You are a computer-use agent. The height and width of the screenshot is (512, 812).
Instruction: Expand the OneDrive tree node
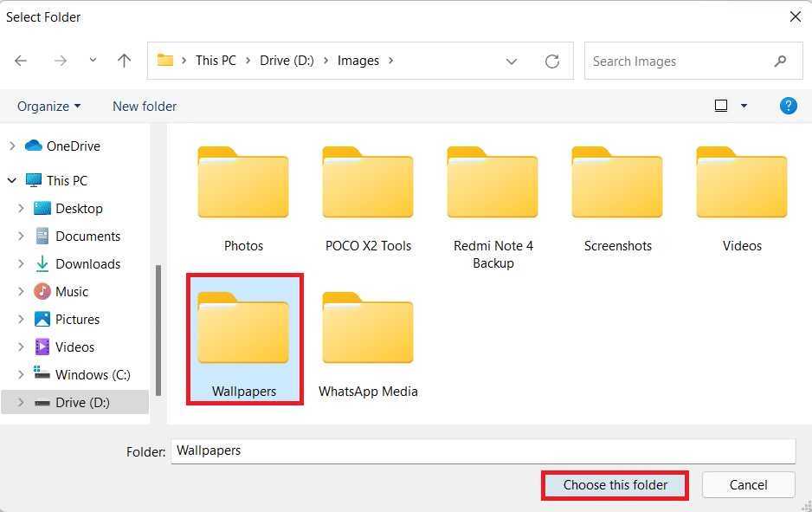tap(12, 146)
